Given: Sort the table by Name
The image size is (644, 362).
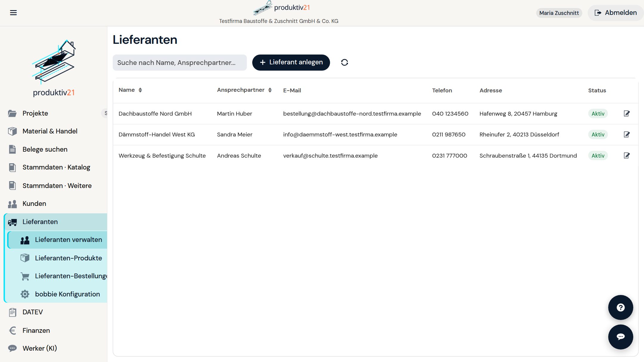Looking at the screenshot, I should point(130,90).
